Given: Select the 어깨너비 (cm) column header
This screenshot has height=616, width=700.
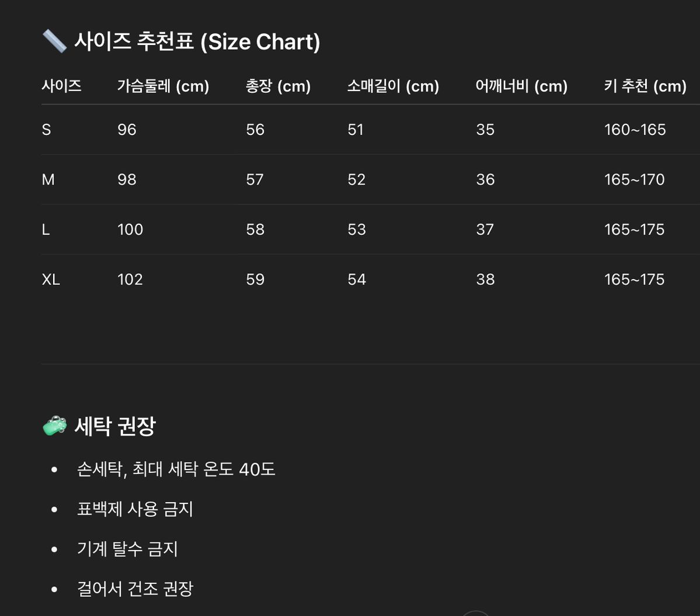Looking at the screenshot, I should point(521,86).
